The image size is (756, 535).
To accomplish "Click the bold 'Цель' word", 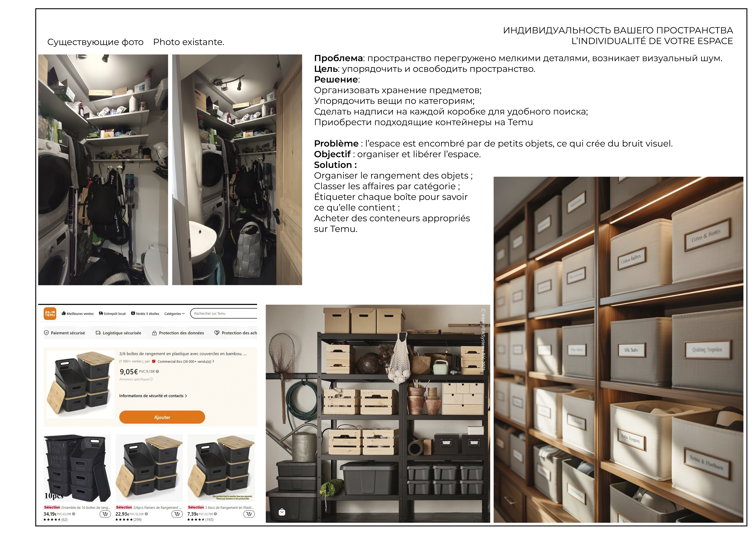I will (326, 69).
